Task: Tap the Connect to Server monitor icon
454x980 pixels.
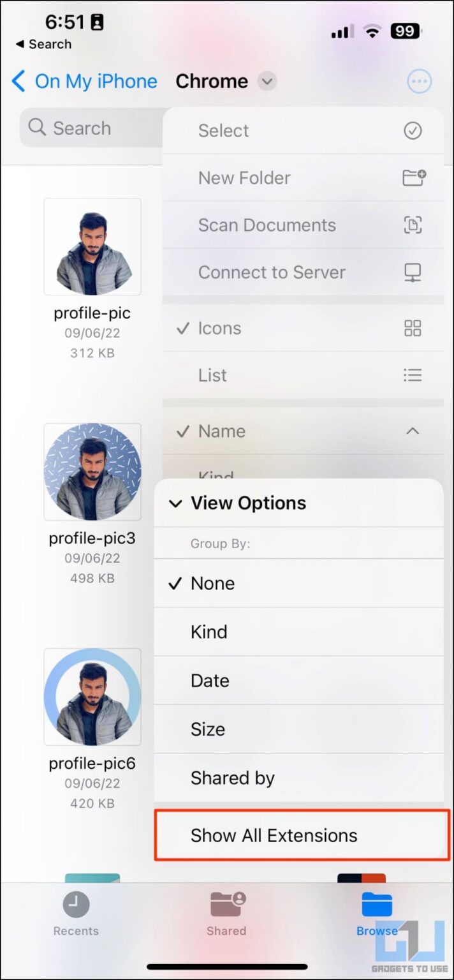Action: 413,272
